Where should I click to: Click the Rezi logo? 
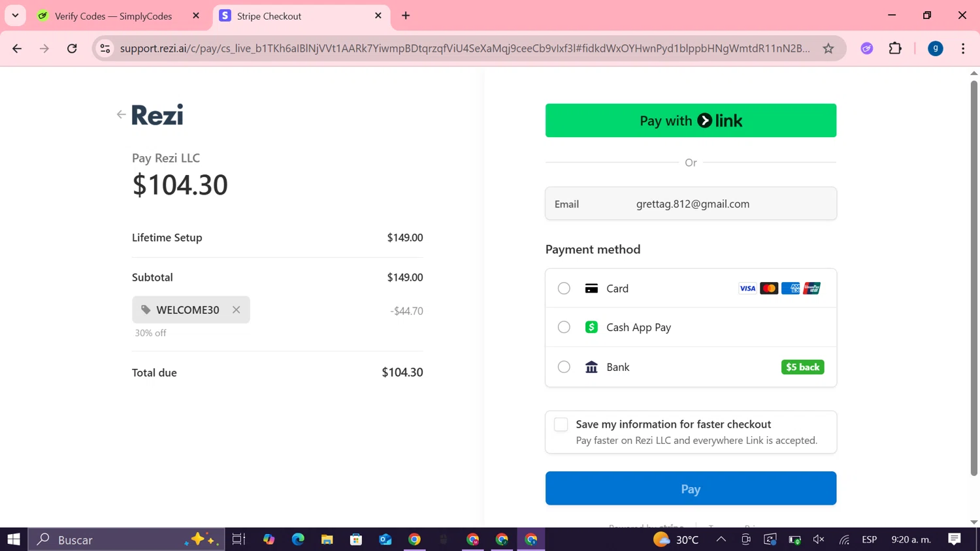[x=157, y=115]
